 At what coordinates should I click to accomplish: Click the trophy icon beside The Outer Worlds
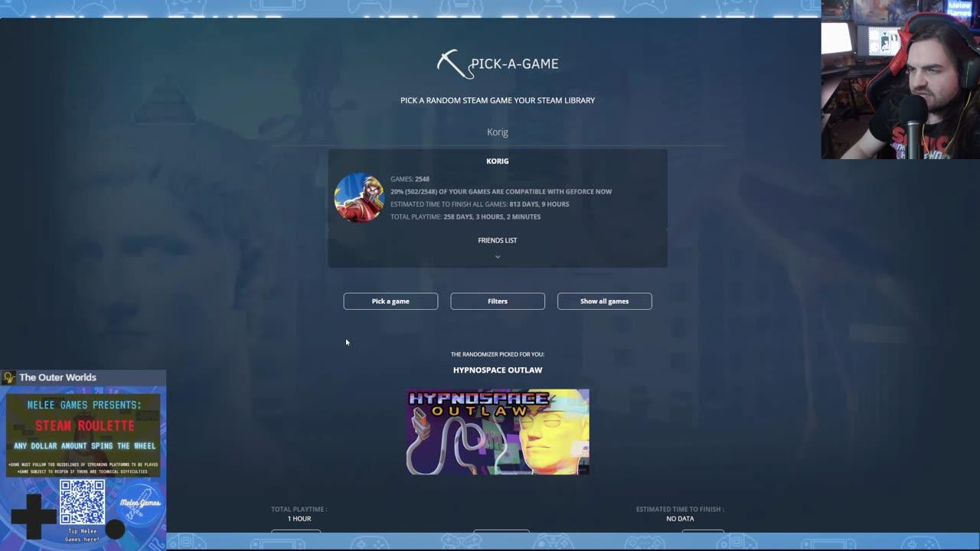point(9,377)
